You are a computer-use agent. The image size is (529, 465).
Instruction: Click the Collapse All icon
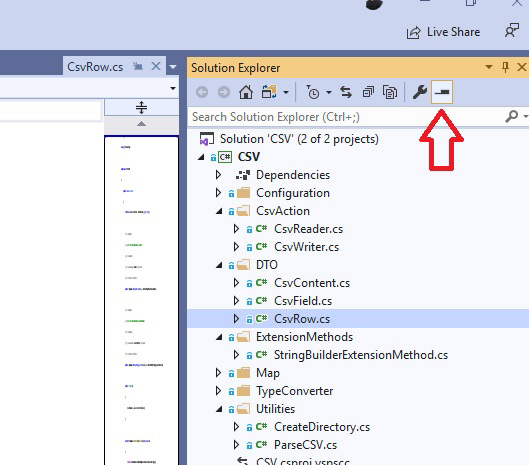tap(368, 92)
